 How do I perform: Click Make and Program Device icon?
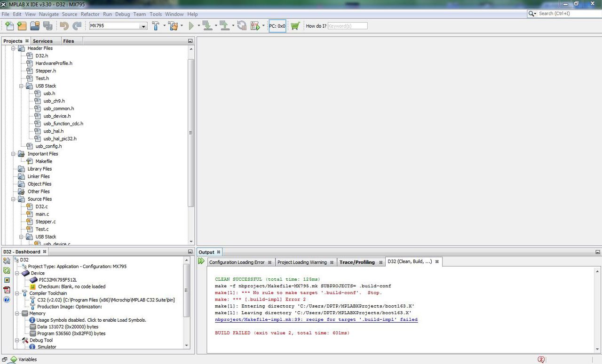pyautogui.click(x=207, y=26)
